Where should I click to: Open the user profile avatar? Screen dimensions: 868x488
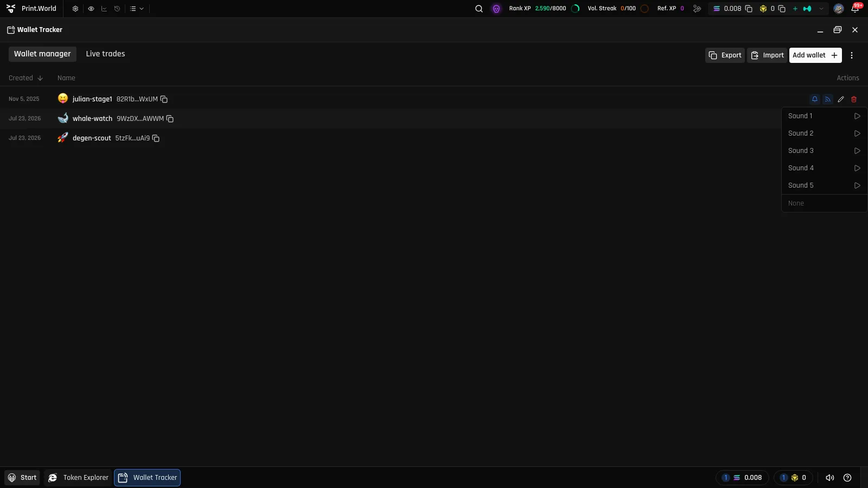point(839,9)
